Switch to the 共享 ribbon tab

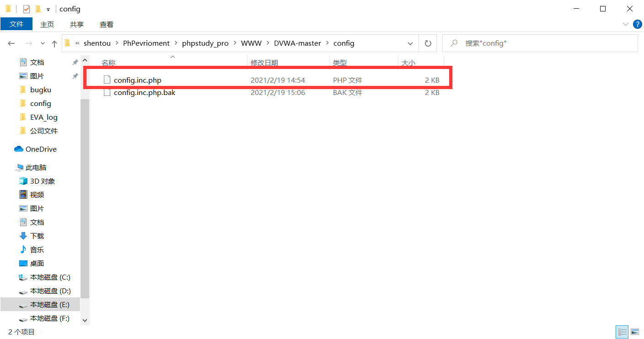[x=77, y=24]
